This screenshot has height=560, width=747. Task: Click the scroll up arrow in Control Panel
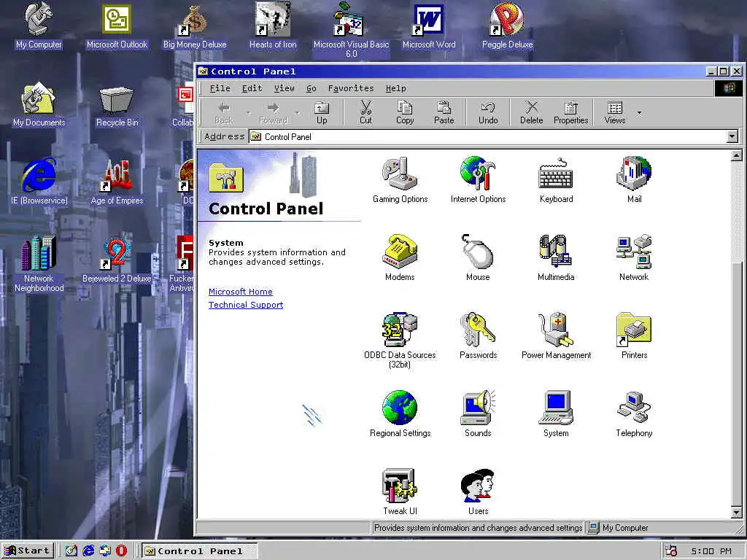point(736,156)
